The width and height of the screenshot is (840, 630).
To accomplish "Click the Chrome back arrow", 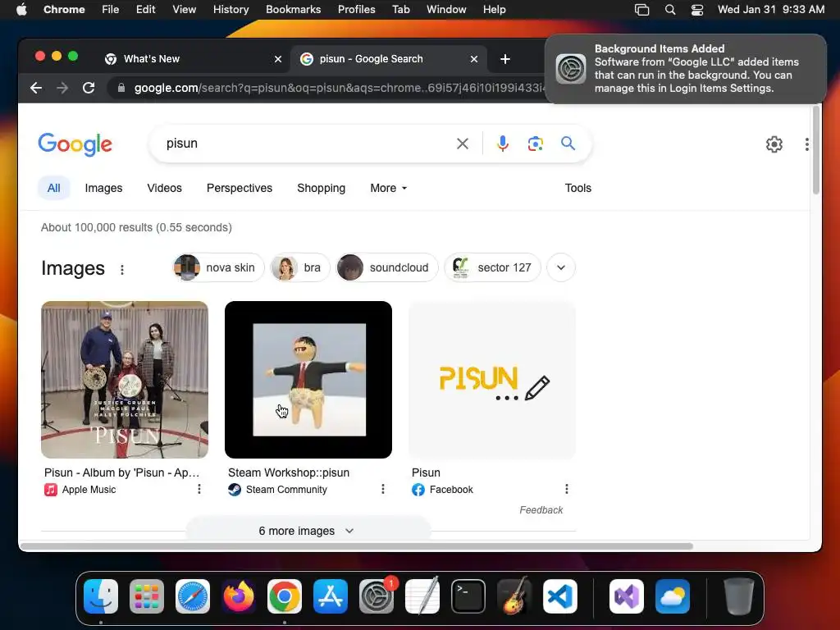I will 36,88.
